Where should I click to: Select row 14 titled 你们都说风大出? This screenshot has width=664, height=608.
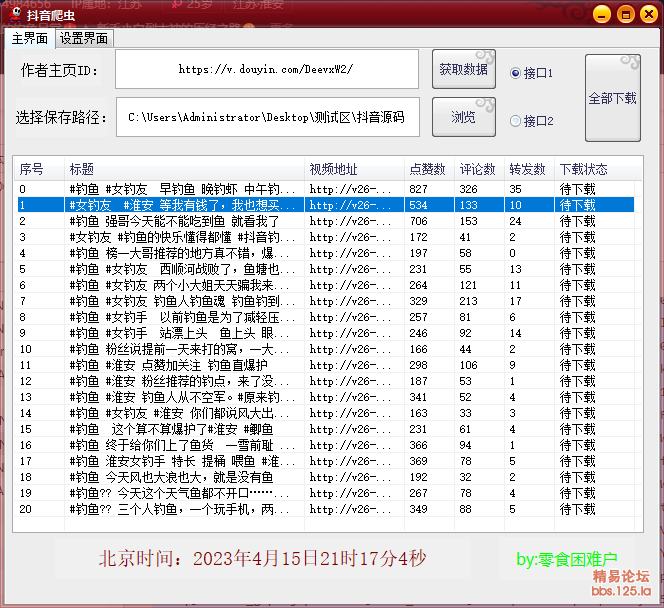(326, 413)
